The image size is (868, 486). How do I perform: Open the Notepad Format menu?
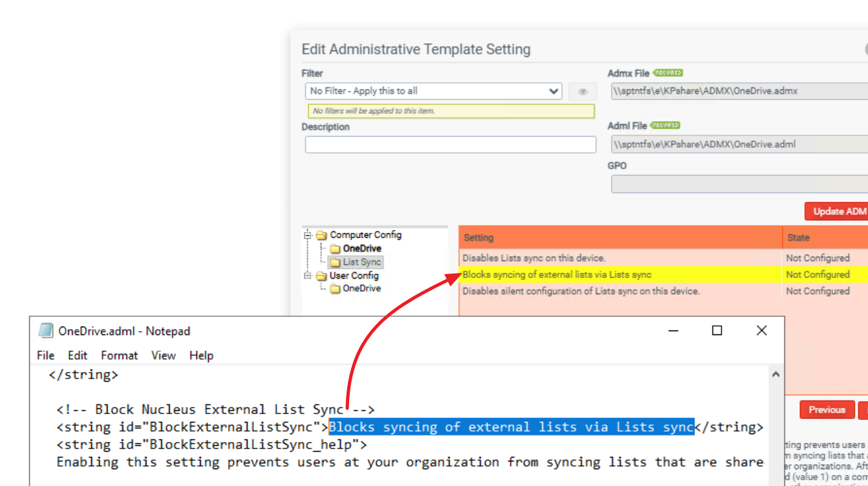tap(119, 356)
